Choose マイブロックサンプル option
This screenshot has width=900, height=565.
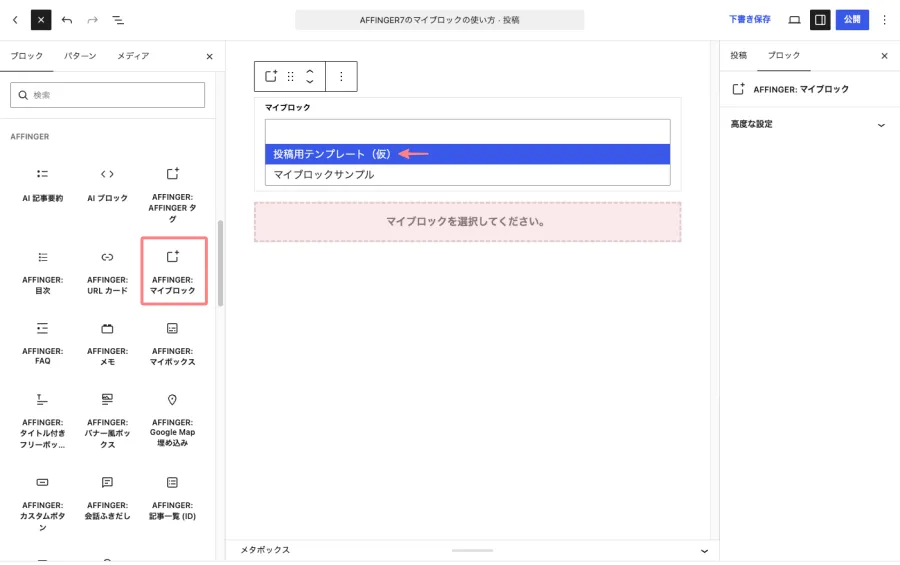(x=468, y=175)
